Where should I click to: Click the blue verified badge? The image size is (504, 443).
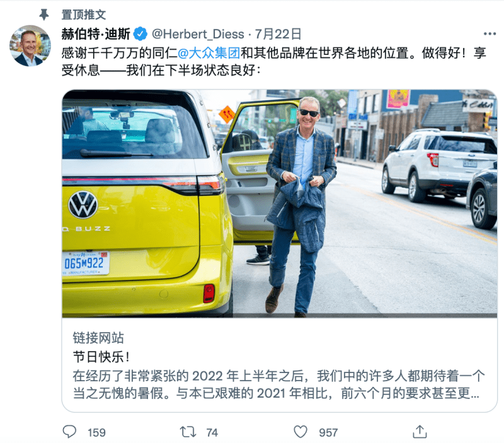[x=140, y=34]
